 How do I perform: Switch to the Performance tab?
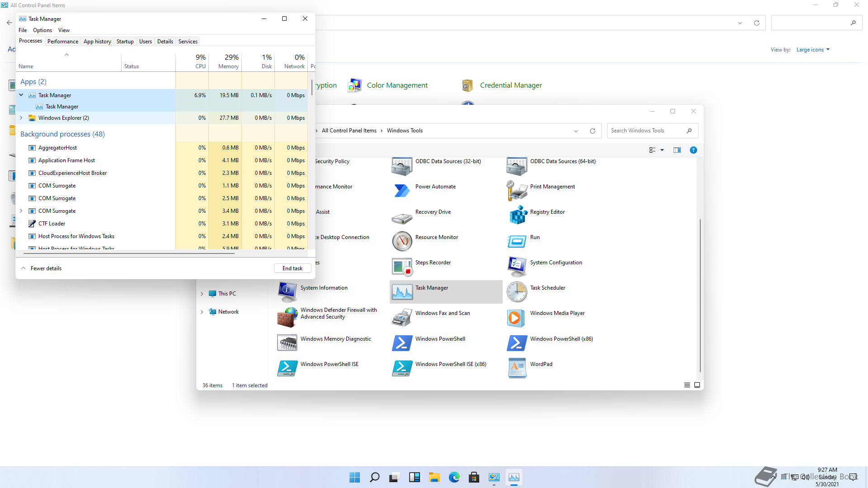(x=63, y=42)
